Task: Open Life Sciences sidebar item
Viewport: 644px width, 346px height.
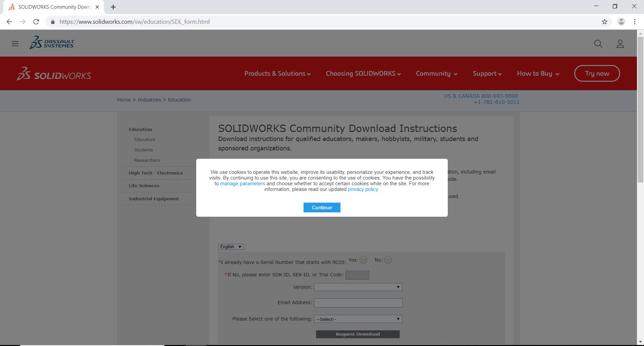Action: point(144,186)
